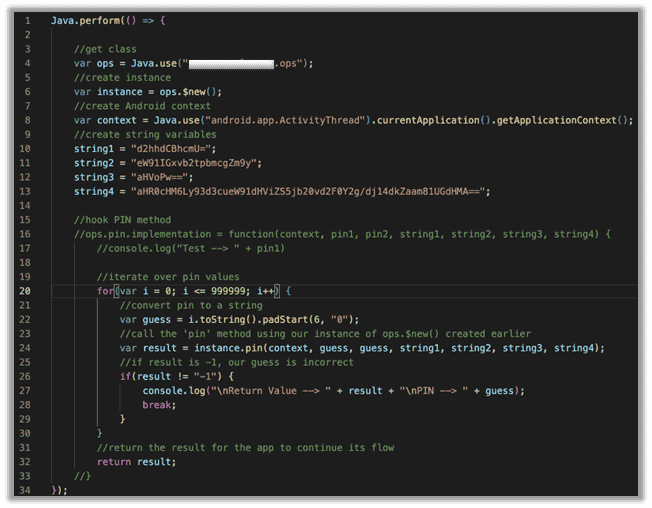Screen dimensions: 652x508
Task: Place cursor on the 'break;' statement
Action: click(x=159, y=405)
